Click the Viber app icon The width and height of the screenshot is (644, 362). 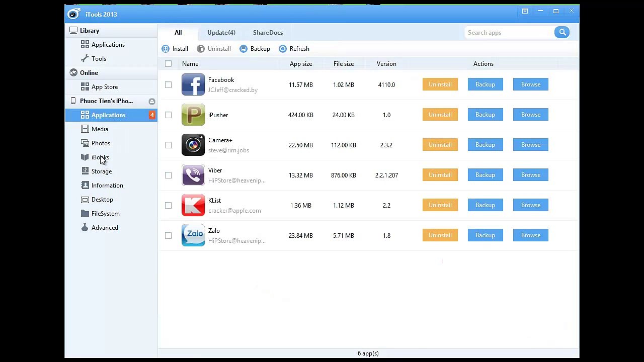pyautogui.click(x=193, y=175)
